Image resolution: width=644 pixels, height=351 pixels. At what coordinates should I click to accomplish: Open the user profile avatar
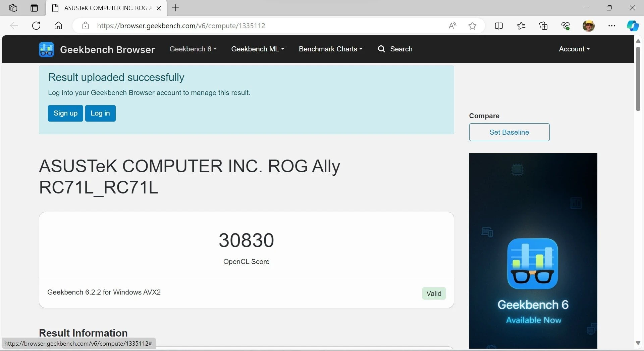(x=588, y=26)
